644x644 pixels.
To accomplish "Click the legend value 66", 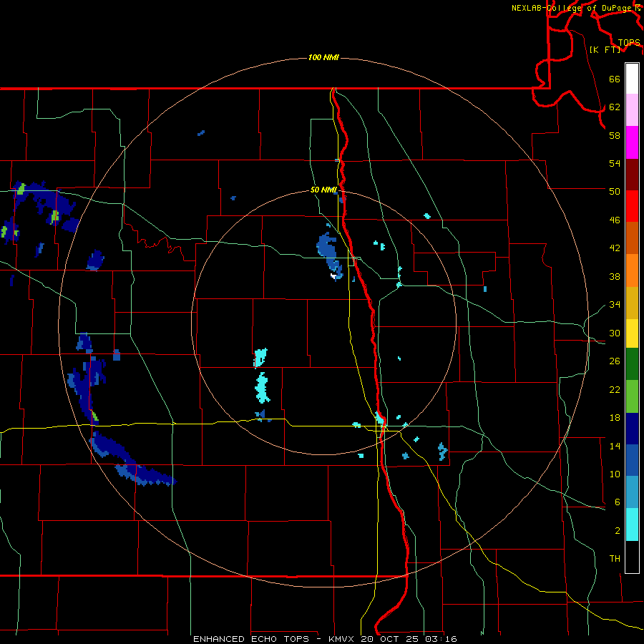I will [x=615, y=79].
